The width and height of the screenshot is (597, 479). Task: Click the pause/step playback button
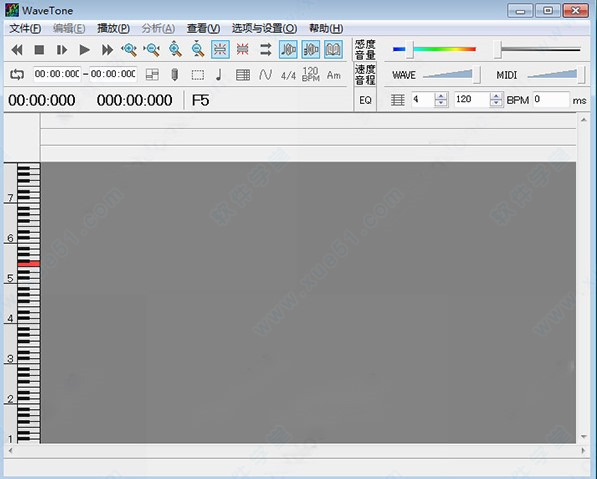(x=62, y=50)
